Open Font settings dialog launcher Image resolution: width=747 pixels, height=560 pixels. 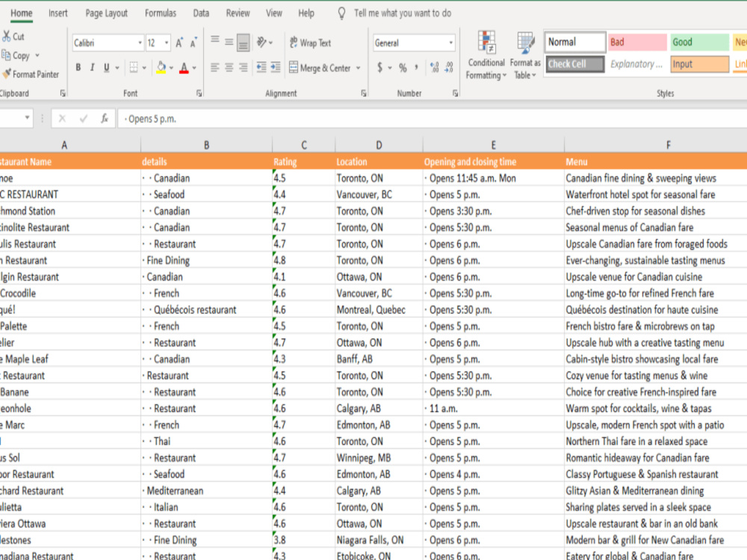click(x=199, y=93)
